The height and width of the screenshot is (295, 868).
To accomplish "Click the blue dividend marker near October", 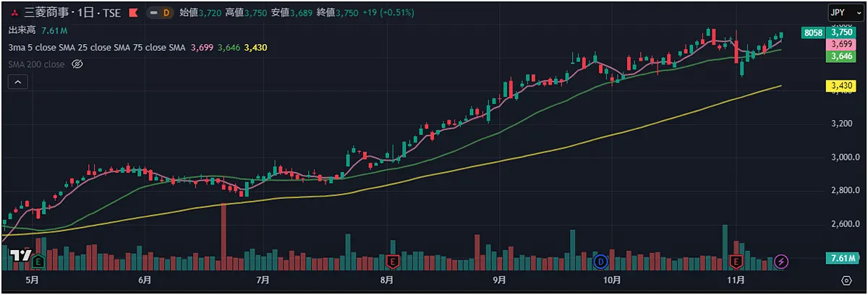I will coord(600,260).
